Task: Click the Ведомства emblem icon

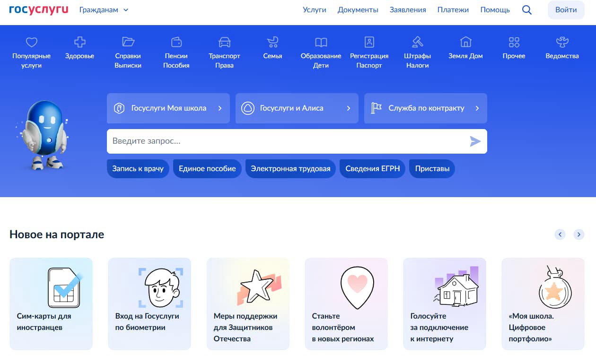Action: [x=562, y=43]
